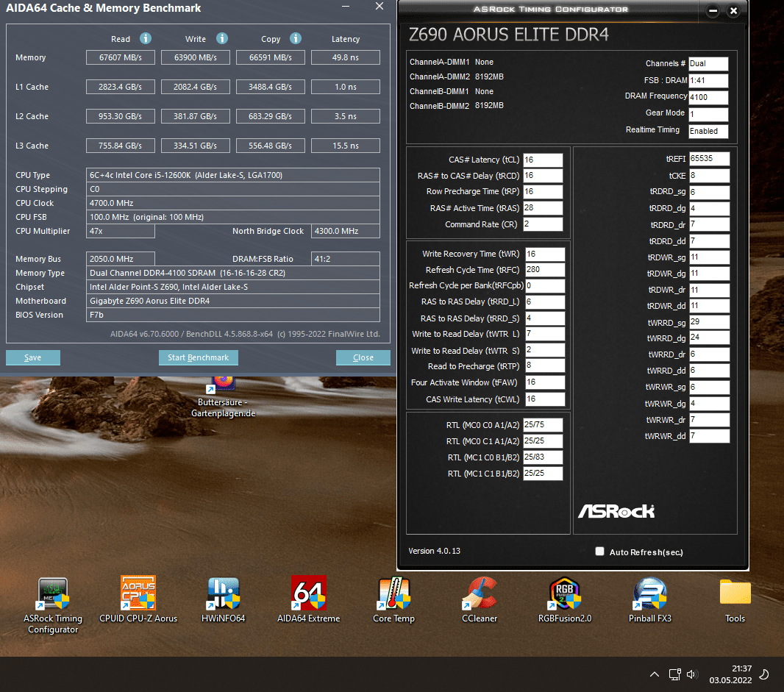The width and height of the screenshot is (784, 692).
Task: Click the FSB : DRAM field 1:41
Action: 708,80
